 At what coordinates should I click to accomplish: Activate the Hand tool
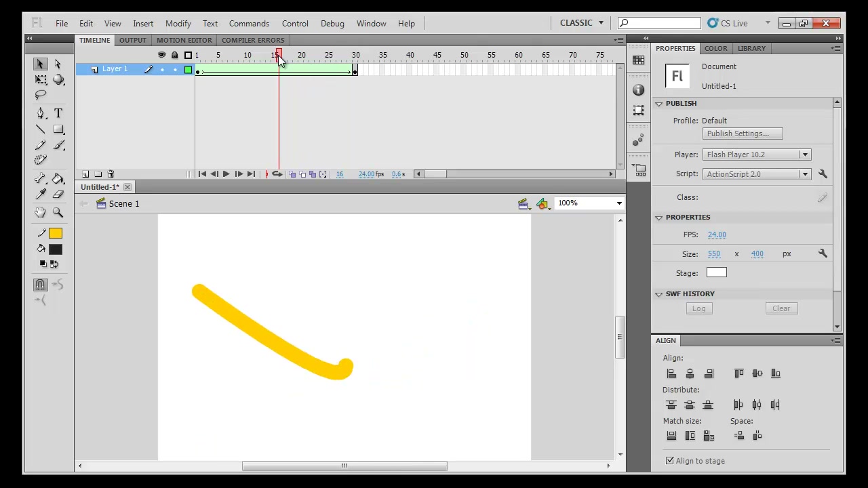(40, 213)
